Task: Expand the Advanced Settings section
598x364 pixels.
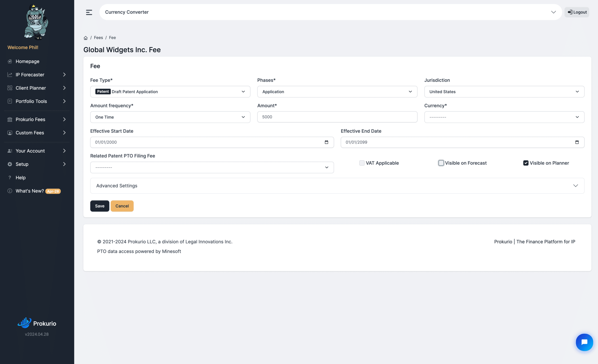Action: point(337,186)
